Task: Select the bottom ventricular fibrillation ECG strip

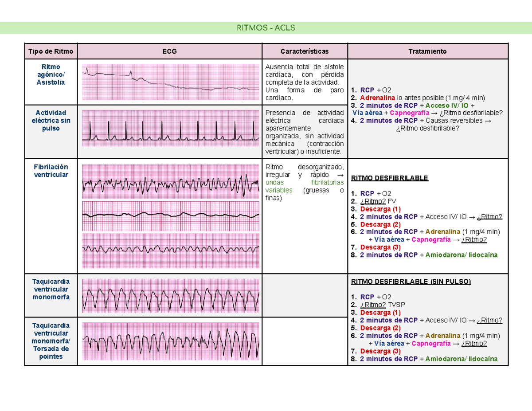Action: pyautogui.click(x=171, y=250)
